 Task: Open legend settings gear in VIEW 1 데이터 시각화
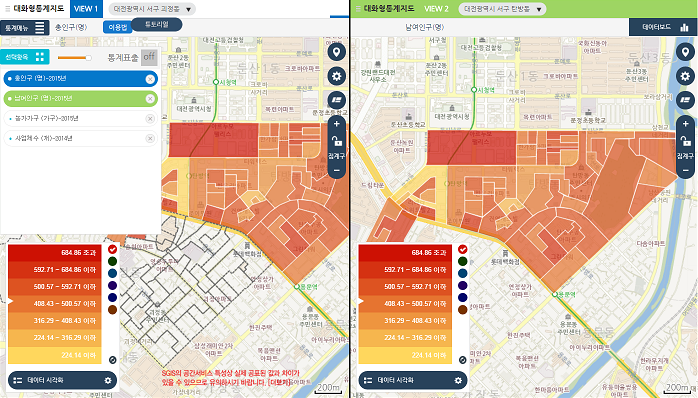point(108,381)
